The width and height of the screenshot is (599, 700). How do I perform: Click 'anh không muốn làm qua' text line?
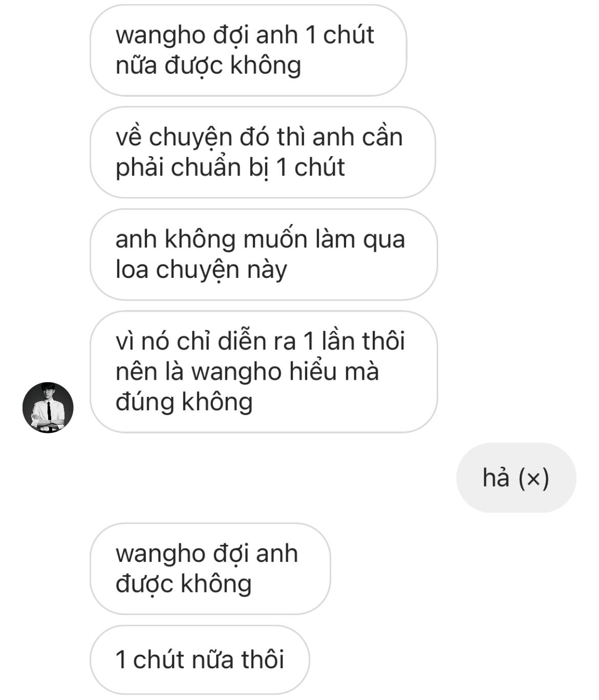click(x=260, y=239)
